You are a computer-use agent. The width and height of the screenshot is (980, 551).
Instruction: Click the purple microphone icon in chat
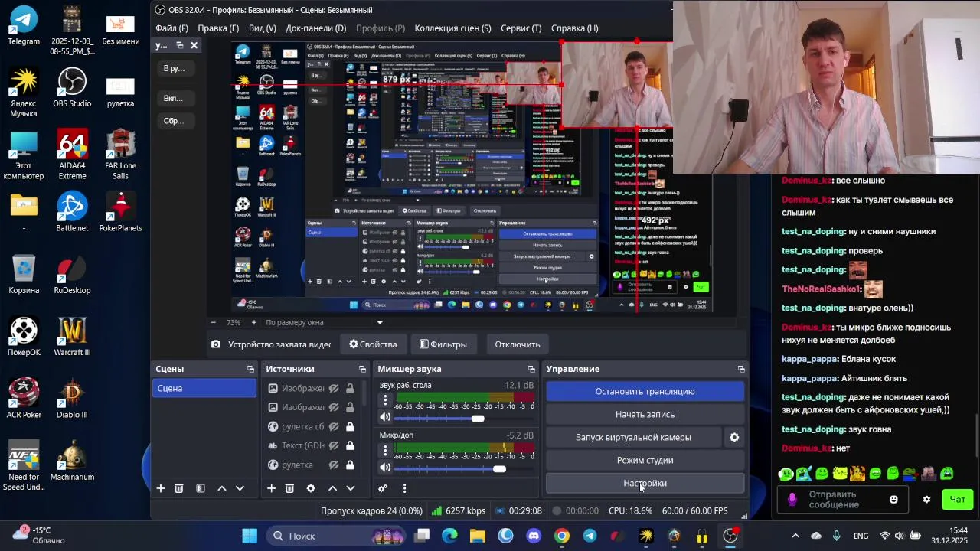point(792,500)
